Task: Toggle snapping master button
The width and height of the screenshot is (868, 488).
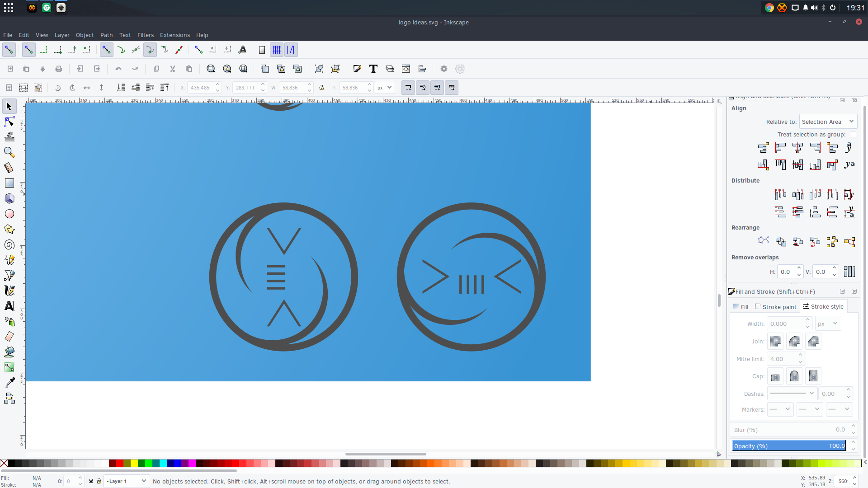Action: tap(9, 50)
